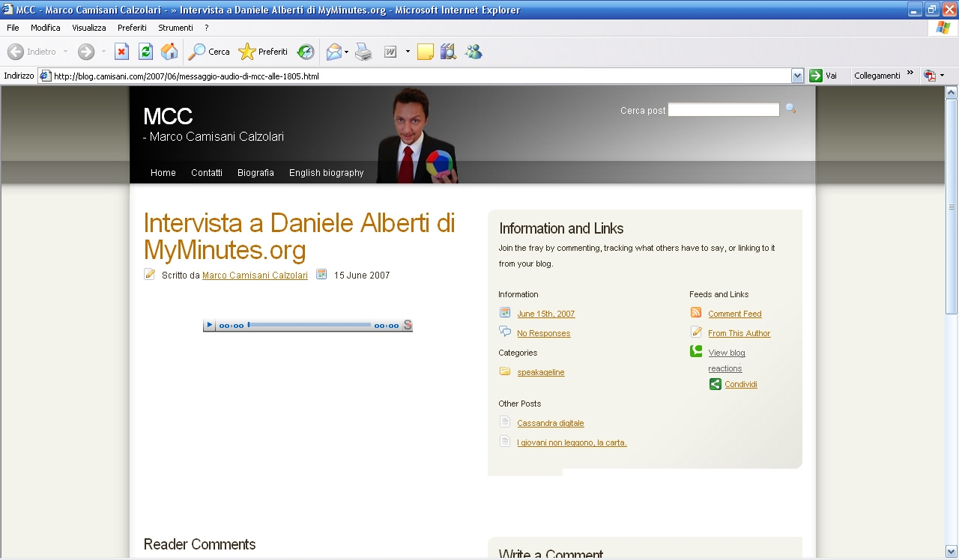Open the From This Author link

pyautogui.click(x=739, y=333)
